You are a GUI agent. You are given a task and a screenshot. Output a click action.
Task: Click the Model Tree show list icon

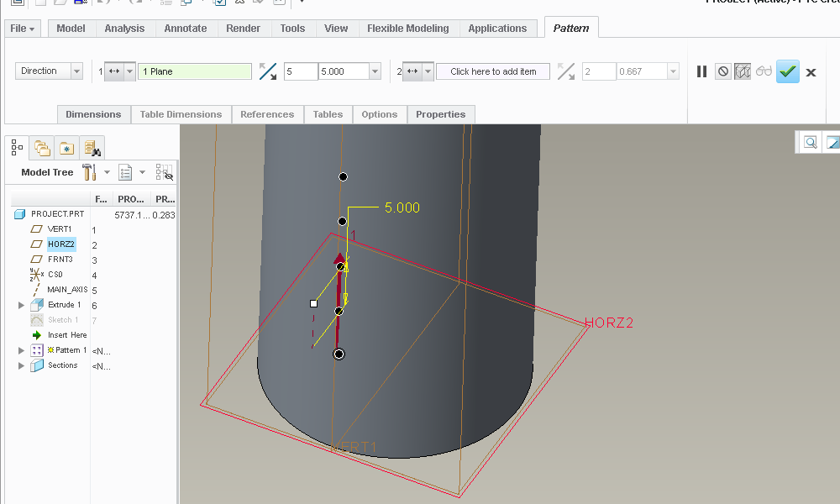(125, 172)
